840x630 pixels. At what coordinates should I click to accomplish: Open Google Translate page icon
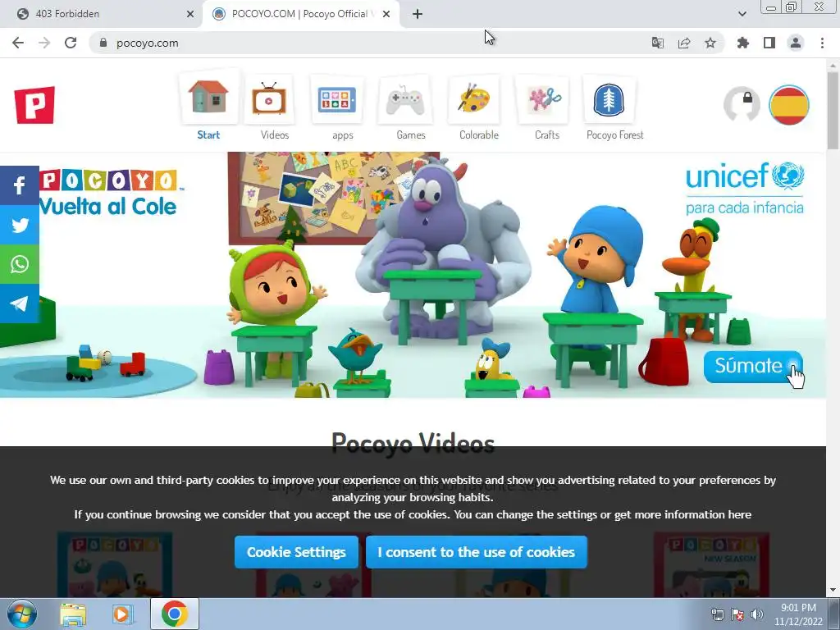pos(657,43)
